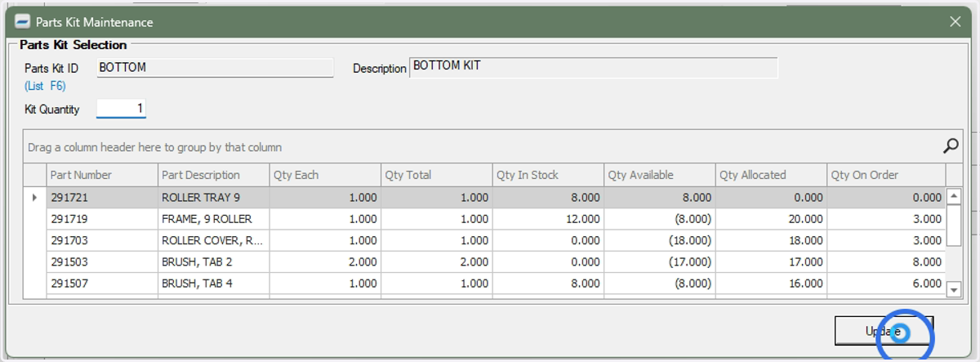Sort by Qty Each column header
This screenshot has width=980, height=362.
(x=325, y=175)
